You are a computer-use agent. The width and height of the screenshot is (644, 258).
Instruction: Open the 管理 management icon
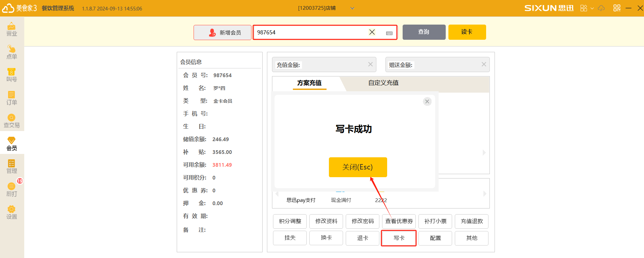11,167
